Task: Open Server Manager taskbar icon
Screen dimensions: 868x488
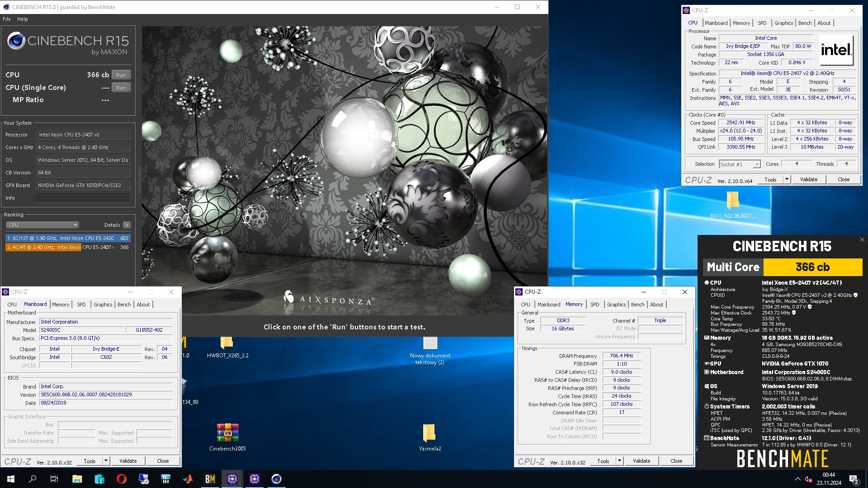Action: tap(99, 479)
